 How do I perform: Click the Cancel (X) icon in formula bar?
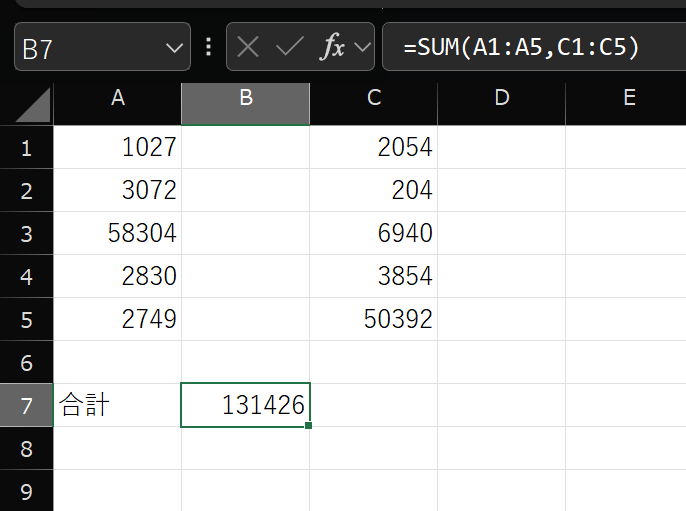[249, 47]
